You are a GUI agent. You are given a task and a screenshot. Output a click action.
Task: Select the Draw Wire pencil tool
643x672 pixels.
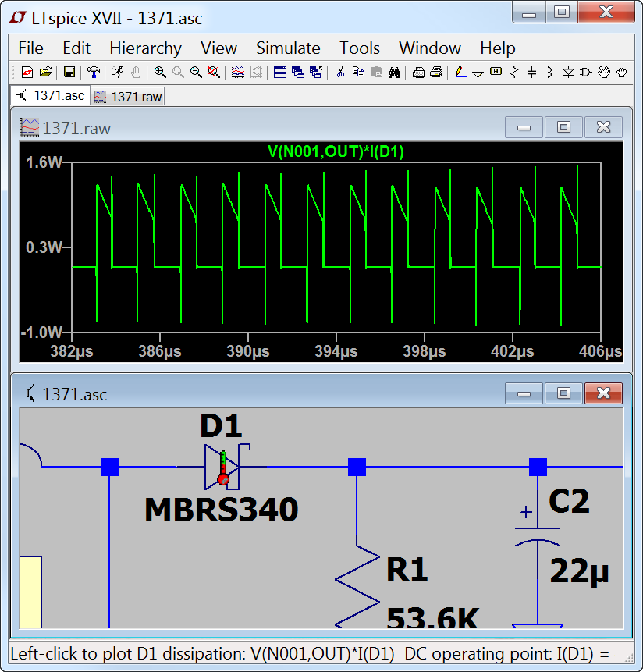pyautogui.click(x=460, y=73)
